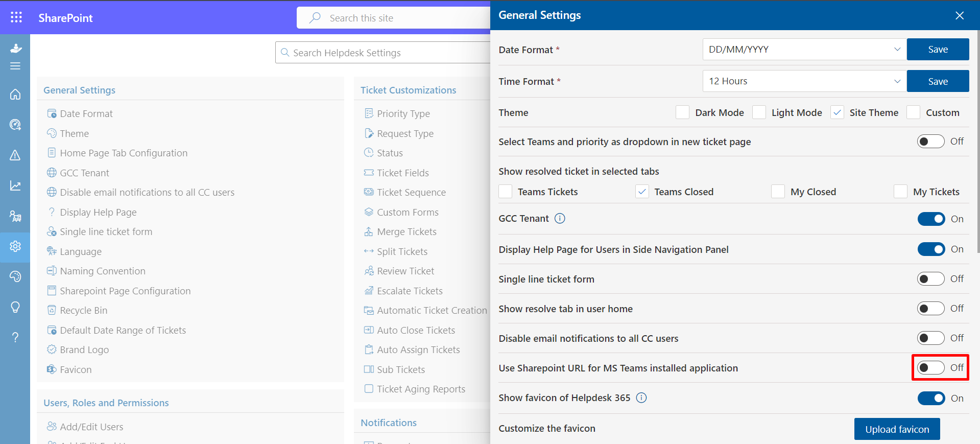Turn off Display Help Page toggle
The image size is (980, 444).
pyautogui.click(x=931, y=249)
